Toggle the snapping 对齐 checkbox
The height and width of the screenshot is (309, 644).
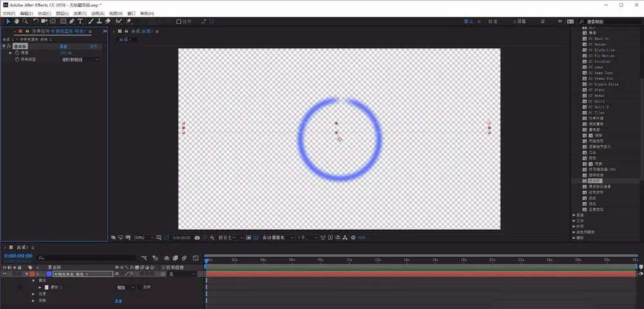click(x=178, y=22)
